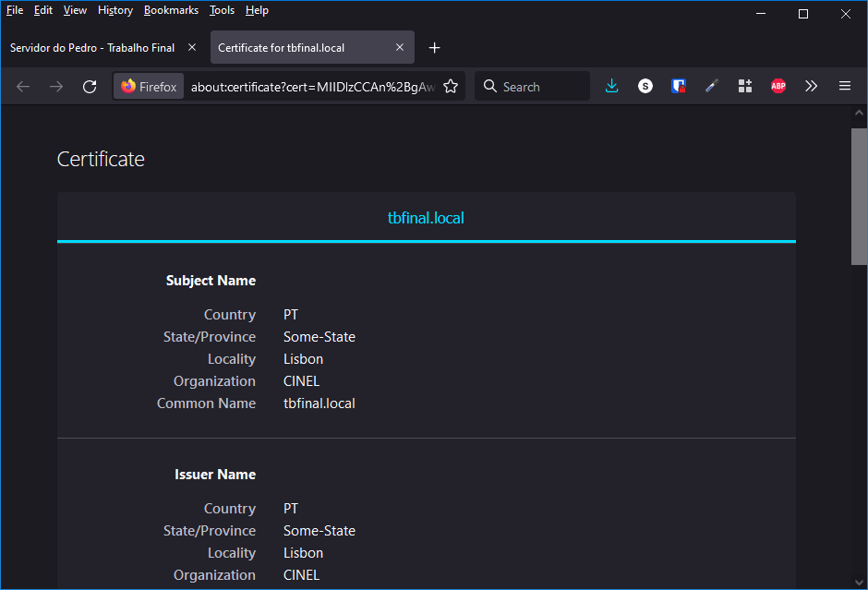Open the History menu

click(x=115, y=10)
